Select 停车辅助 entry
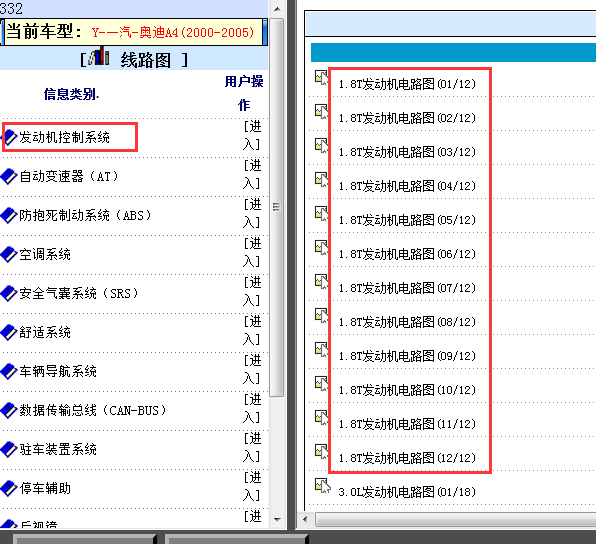This screenshot has width=596, height=544. tap(45, 488)
